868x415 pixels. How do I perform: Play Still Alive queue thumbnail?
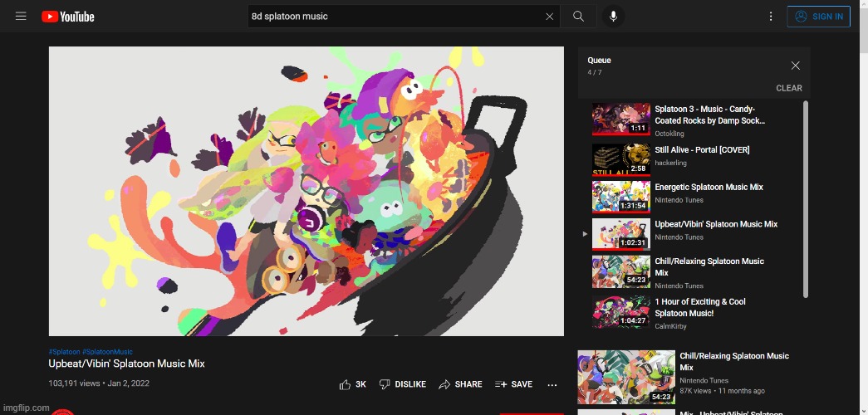(x=621, y=160)
